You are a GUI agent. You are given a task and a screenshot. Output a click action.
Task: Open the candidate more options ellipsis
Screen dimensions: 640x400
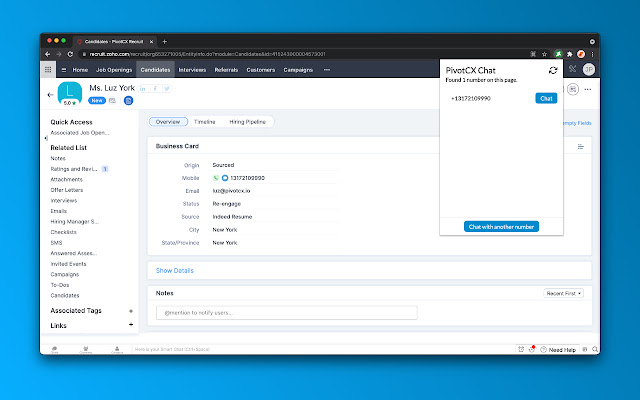click(x=588, y=89)
